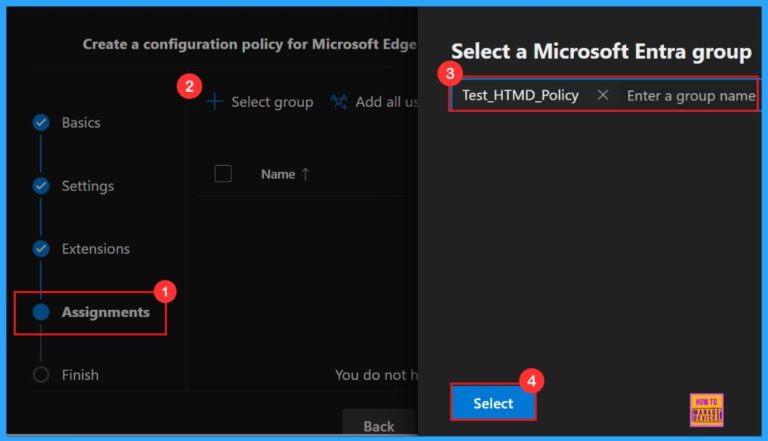Click the 'Create a configuration policy' title text
Viewport: 768px width, 441px height.
pyautogui.click(x=249, y=44)
